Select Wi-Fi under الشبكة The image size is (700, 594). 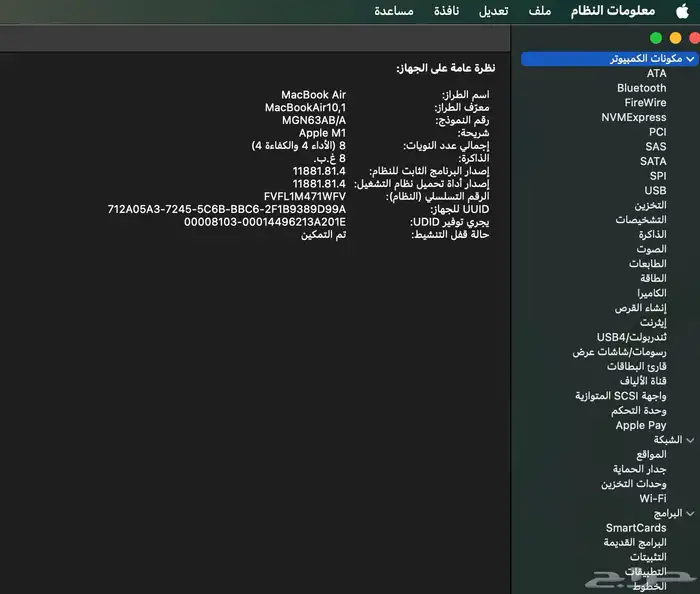(x=652, y=498)
